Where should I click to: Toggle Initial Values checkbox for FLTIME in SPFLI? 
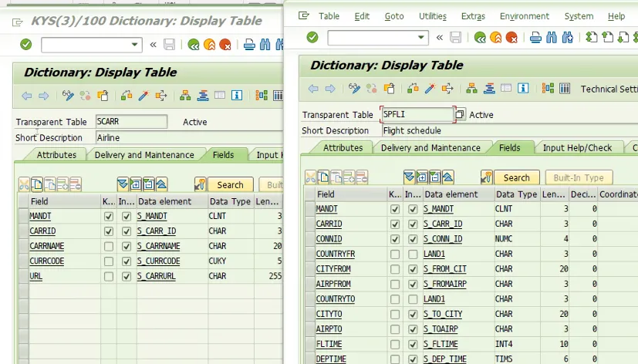coord(413,344)
